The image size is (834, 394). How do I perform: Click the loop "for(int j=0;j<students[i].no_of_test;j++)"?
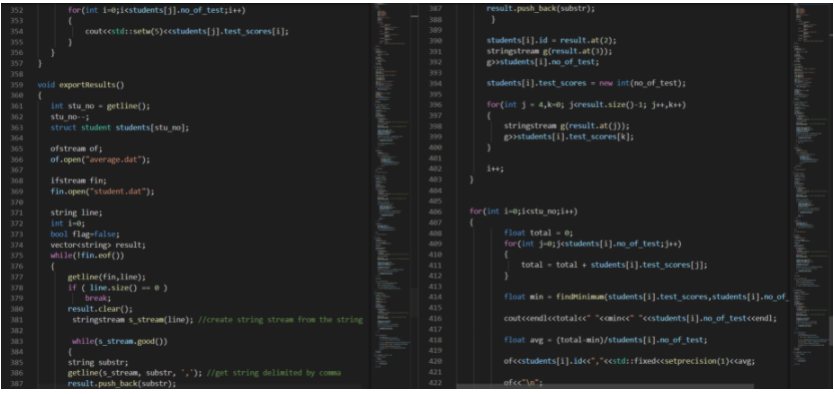tap(593, 244)
